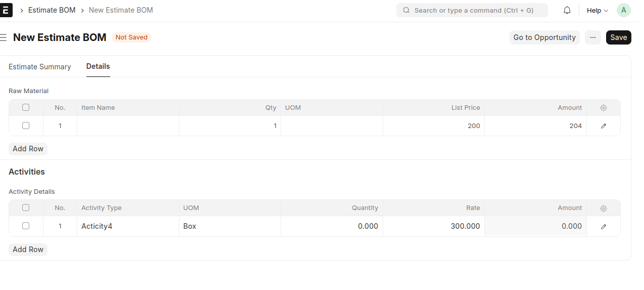Select all Activity Details rows checkbox

26,208
